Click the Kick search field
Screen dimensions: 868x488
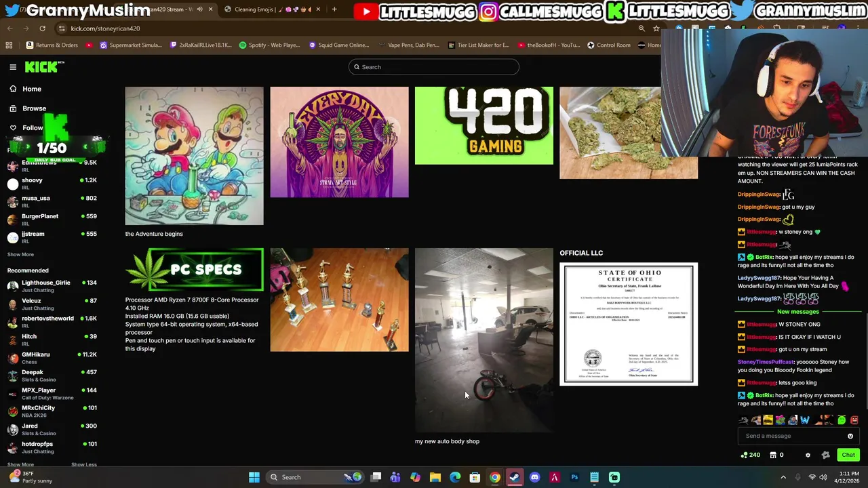(x=434, y=67)
